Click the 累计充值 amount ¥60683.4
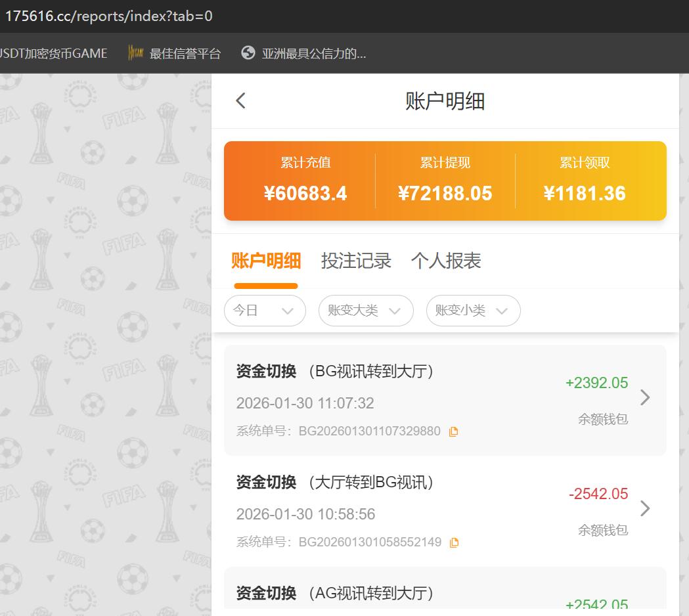689x616 pixels. [305, 193]
